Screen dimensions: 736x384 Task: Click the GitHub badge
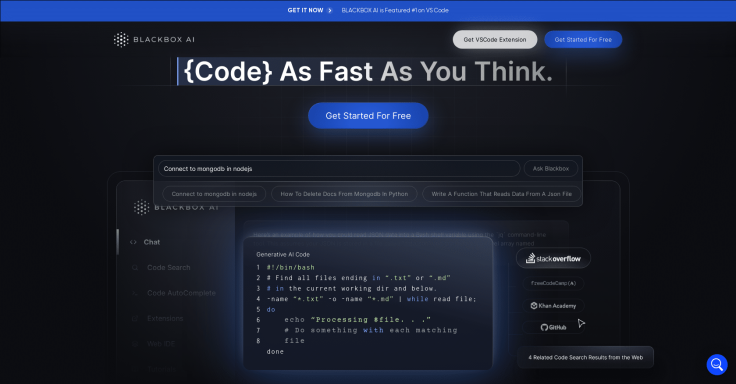coord(553,327)
